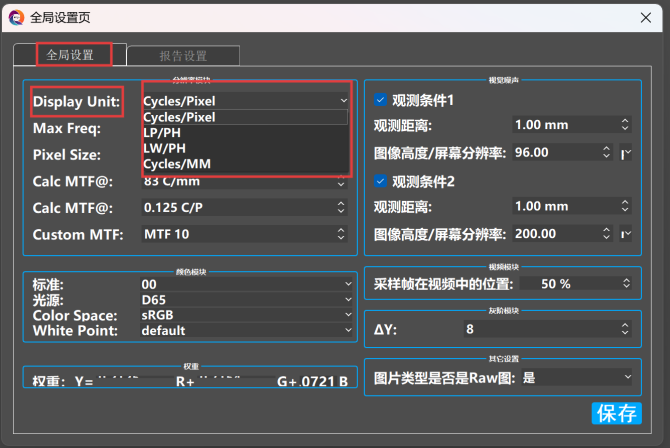
Task: Uncheck the 观测条件2 checkbox
Action: [381, 181]
